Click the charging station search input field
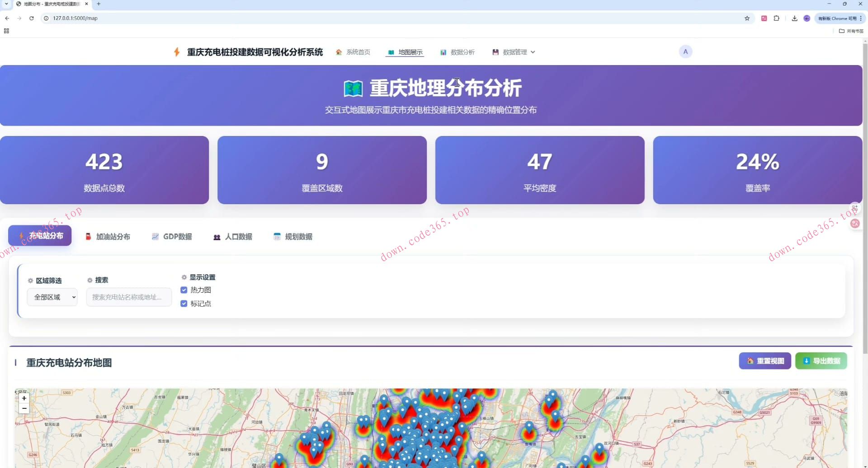868x468 pixels. [x=129, y=297]
